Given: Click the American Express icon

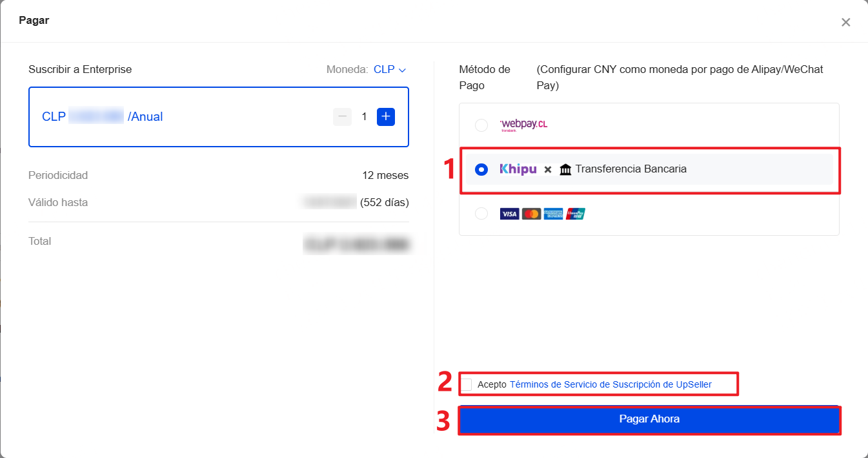Looking at the screenshot, I should pyautogui.click(x=552, y=213).
